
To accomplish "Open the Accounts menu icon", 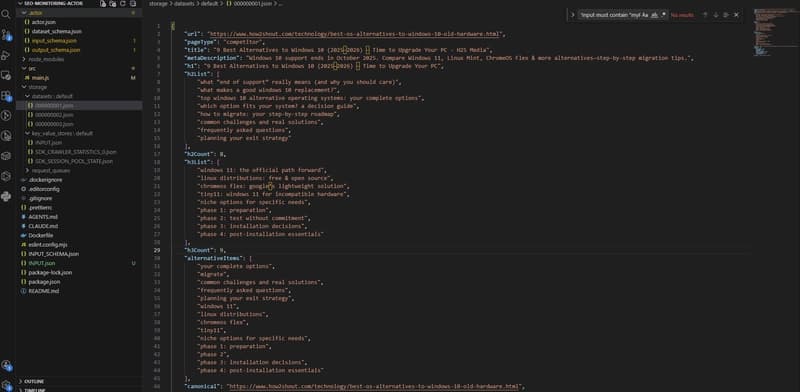I will [x=6, y=365].
